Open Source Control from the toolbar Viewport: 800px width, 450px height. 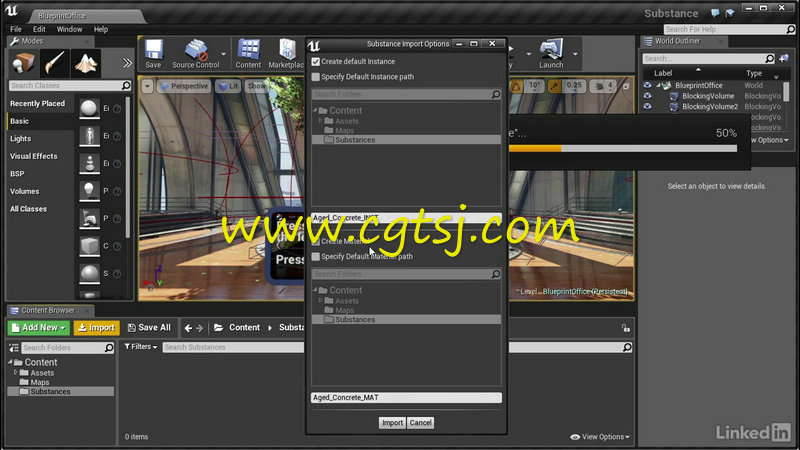[195, 54]
